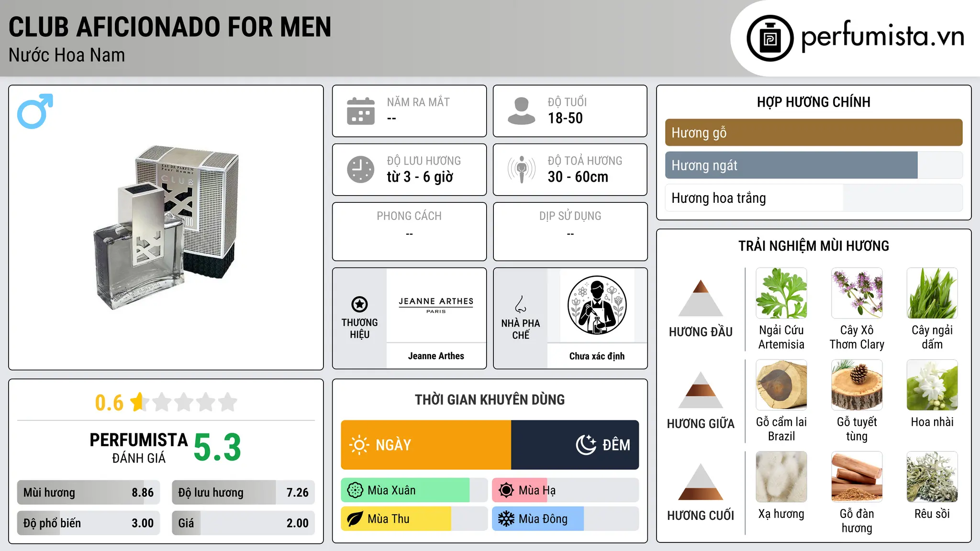The image size is (980, 551).
Task: Select the Mùa Đông season bar
Action: coord(565,519)
